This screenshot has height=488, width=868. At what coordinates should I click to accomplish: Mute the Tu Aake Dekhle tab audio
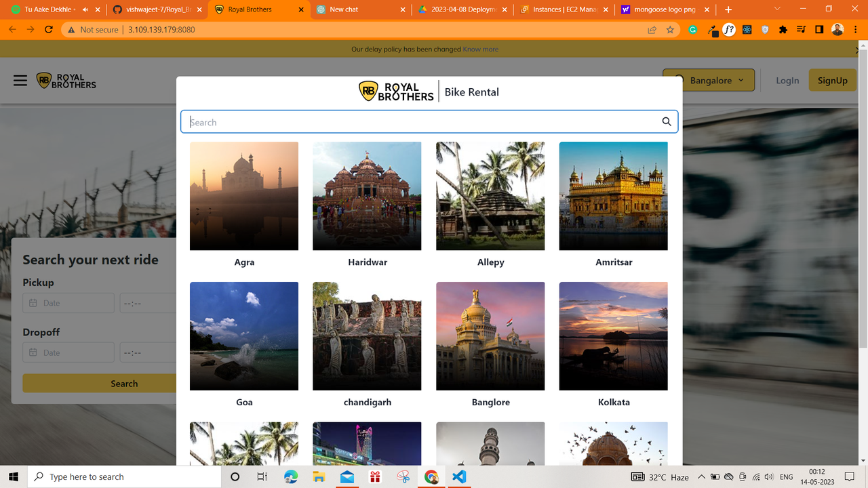tap(85, 9)
